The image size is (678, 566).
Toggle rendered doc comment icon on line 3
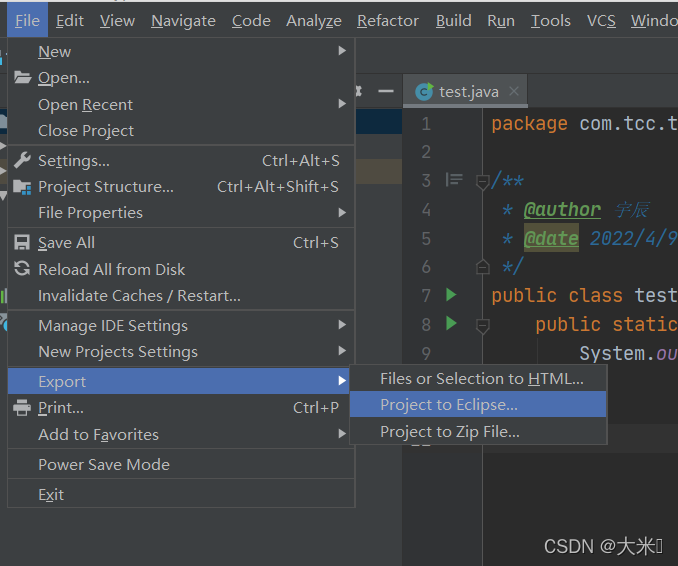tap(455, 180)
